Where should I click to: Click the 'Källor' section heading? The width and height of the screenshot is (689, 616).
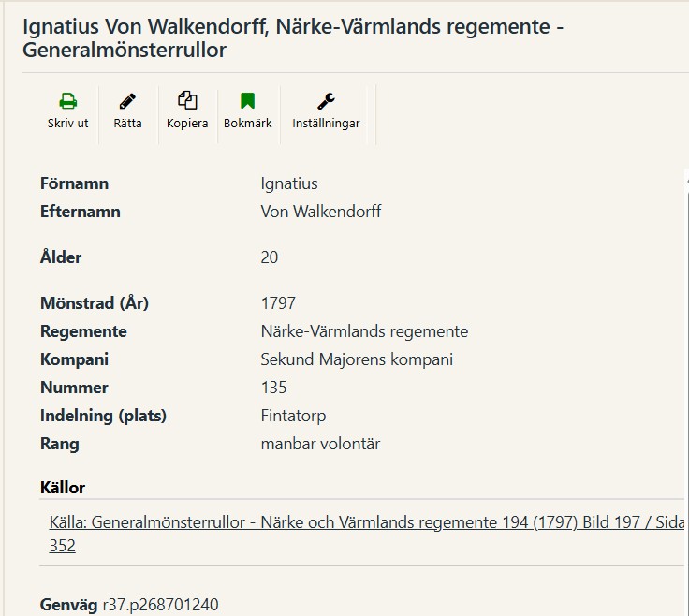click(63, 488)
